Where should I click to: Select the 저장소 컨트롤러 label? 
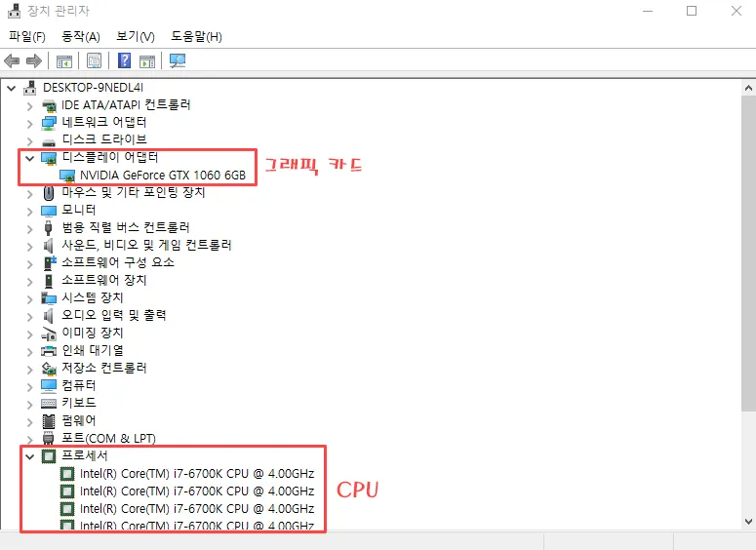104,369
